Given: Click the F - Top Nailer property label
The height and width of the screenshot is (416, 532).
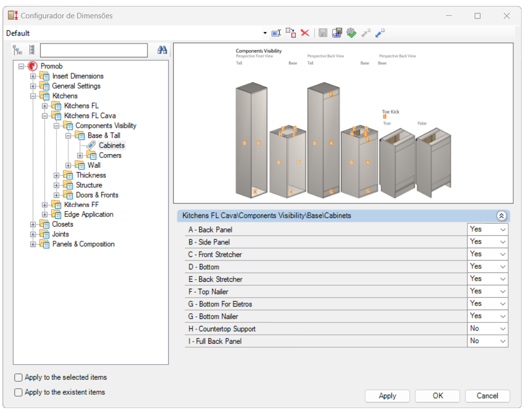Looking at the screenshot, I should click(208, 292).
